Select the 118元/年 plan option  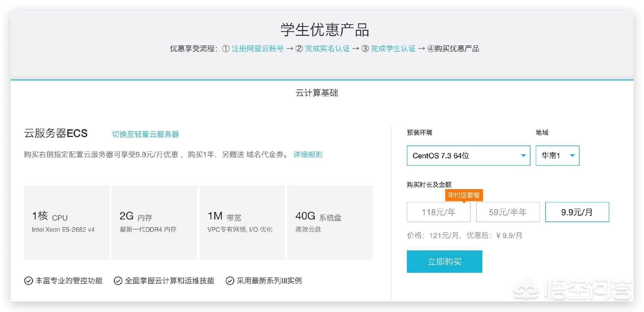tap(439, 212)
